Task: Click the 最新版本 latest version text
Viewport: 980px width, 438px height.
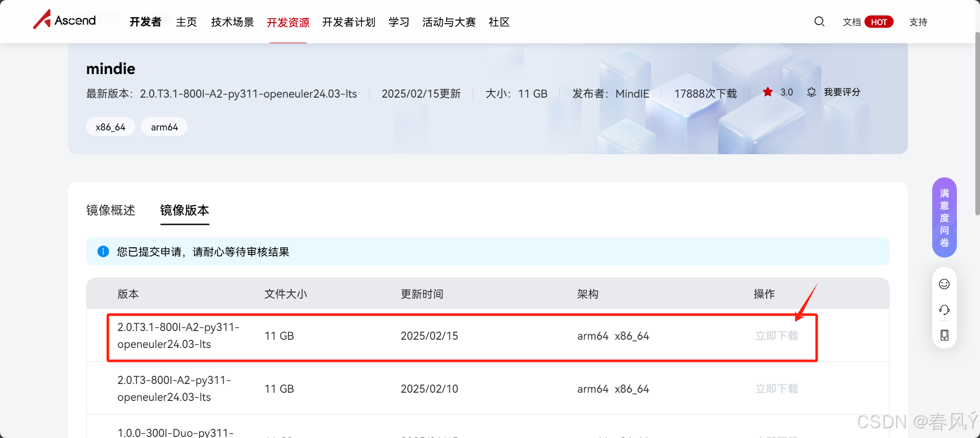Action: coord(221,94)
